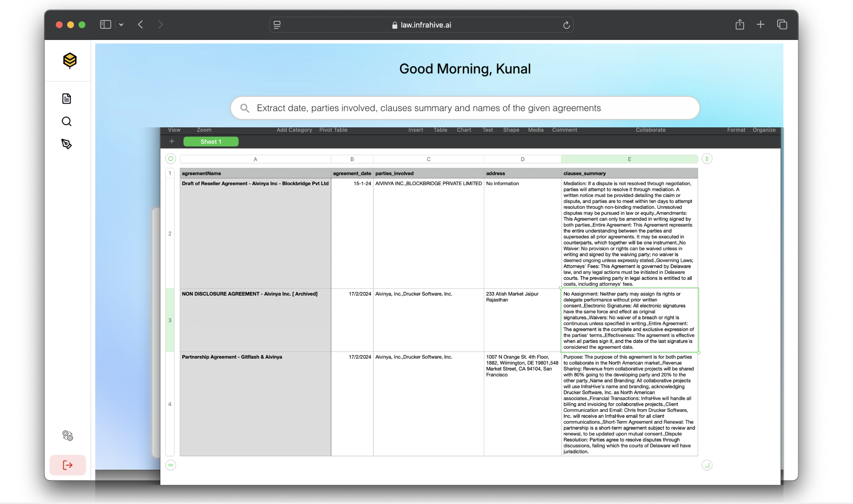Click the table select-all circle handle

tap(171, 159)
